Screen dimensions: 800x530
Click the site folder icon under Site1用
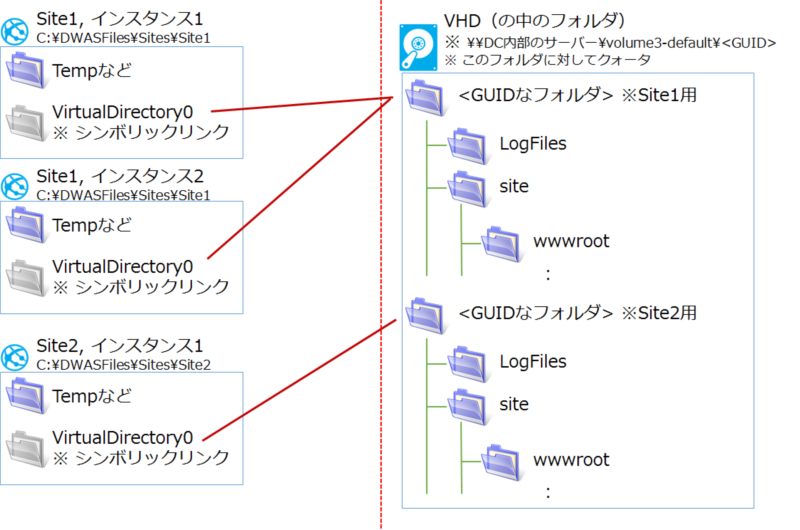click(x=468, y=188)
